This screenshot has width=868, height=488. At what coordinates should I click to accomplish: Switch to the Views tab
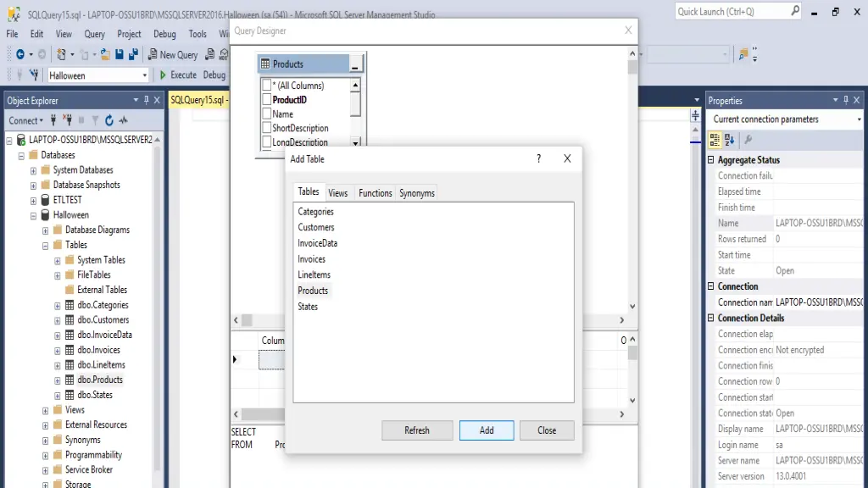point(337,193)
